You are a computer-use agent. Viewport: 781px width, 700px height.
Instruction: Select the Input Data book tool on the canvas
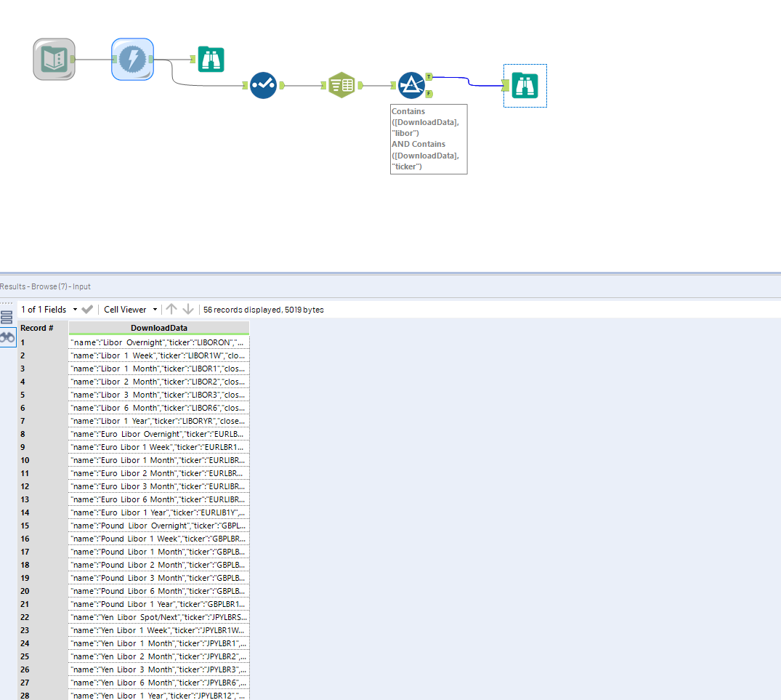(x=54, y=59)
